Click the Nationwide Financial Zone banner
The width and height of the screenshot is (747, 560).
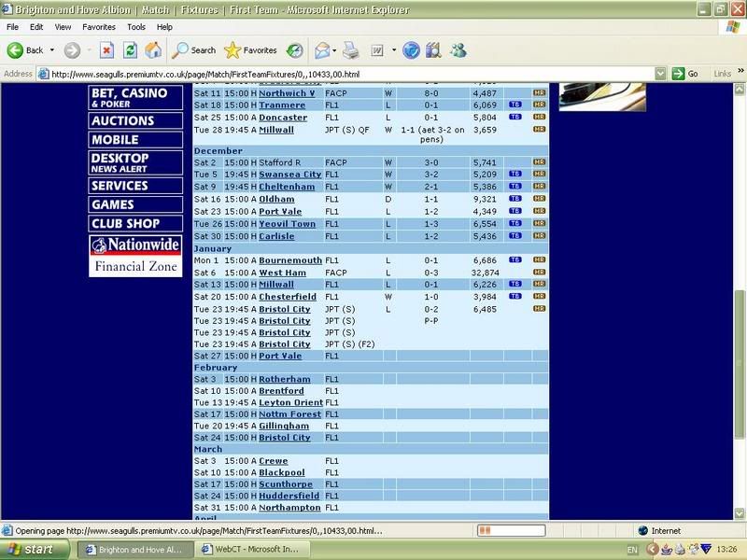(135, 256)
